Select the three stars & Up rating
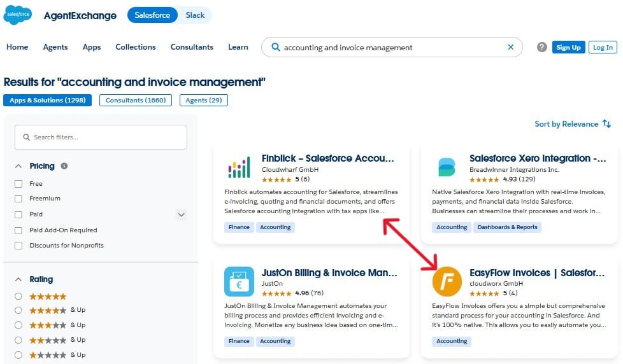Viewport: 623px width, 364px height. 18,325
